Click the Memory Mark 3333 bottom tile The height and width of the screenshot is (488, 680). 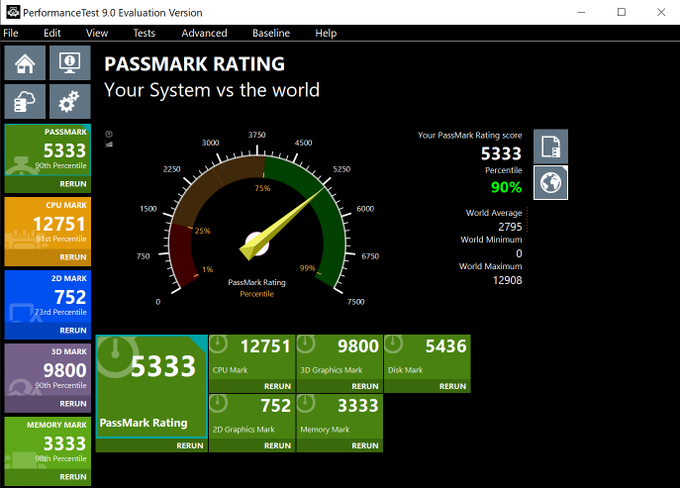[340, 416]
